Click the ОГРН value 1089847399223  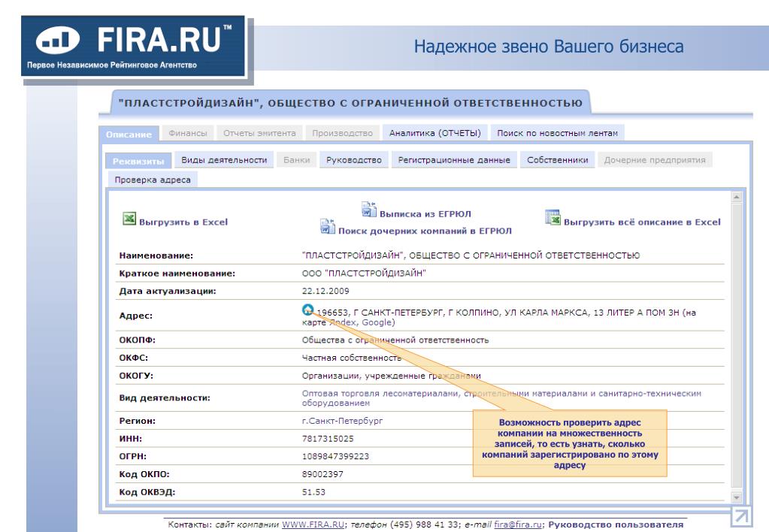click(x=335, y=457)
